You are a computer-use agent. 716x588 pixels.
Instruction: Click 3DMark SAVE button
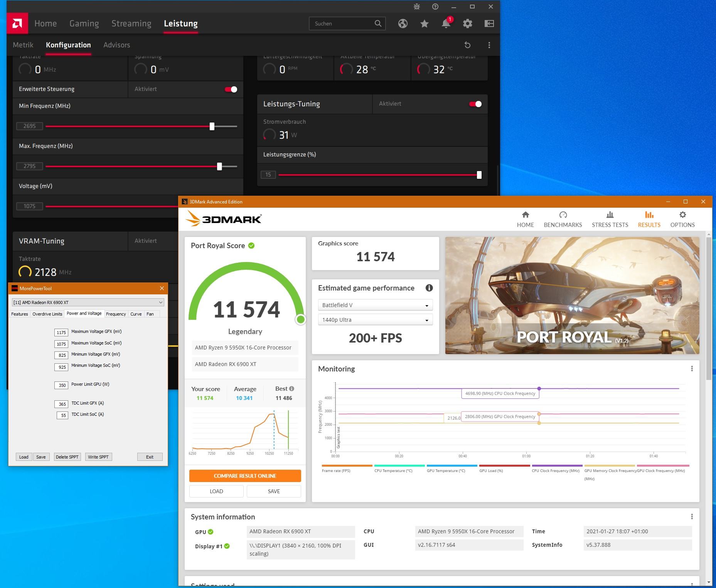tap(274, 491)
